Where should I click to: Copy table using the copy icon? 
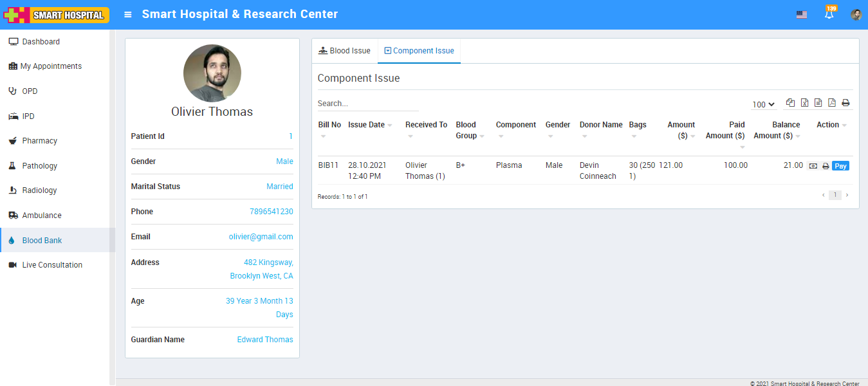tap(790, 103)
